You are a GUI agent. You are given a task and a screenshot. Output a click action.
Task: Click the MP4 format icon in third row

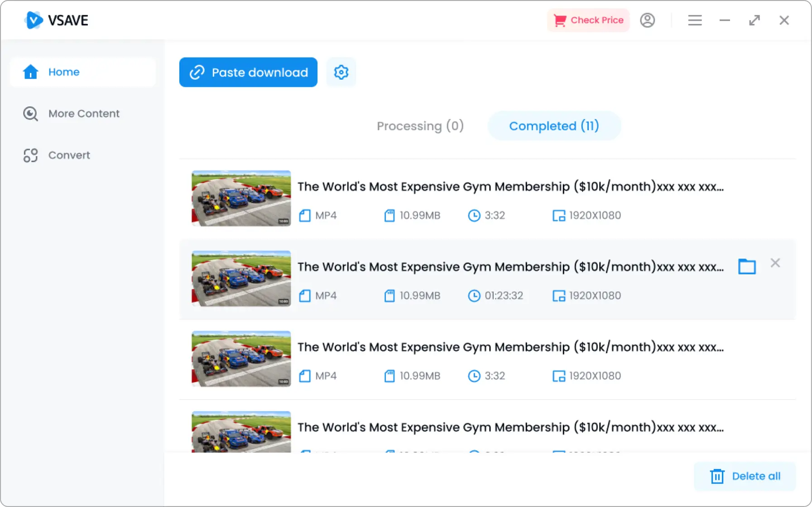click(x=305, y=376)
